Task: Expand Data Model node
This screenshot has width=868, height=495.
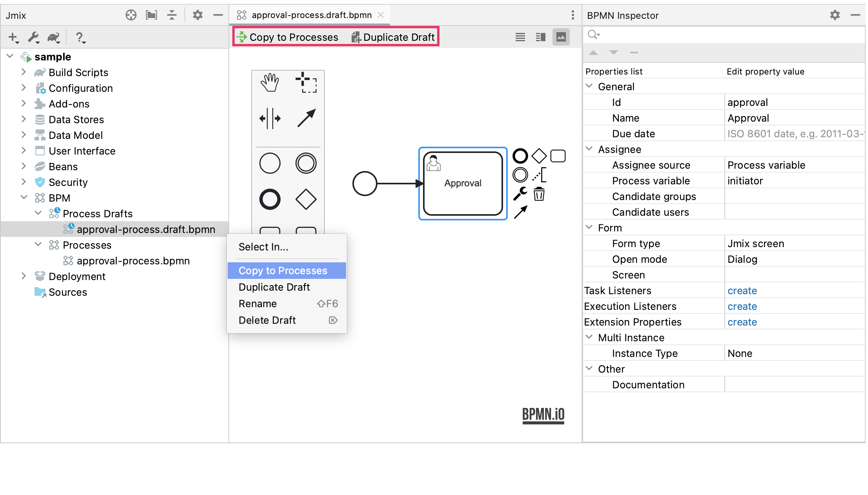Action: coord(24,135)
